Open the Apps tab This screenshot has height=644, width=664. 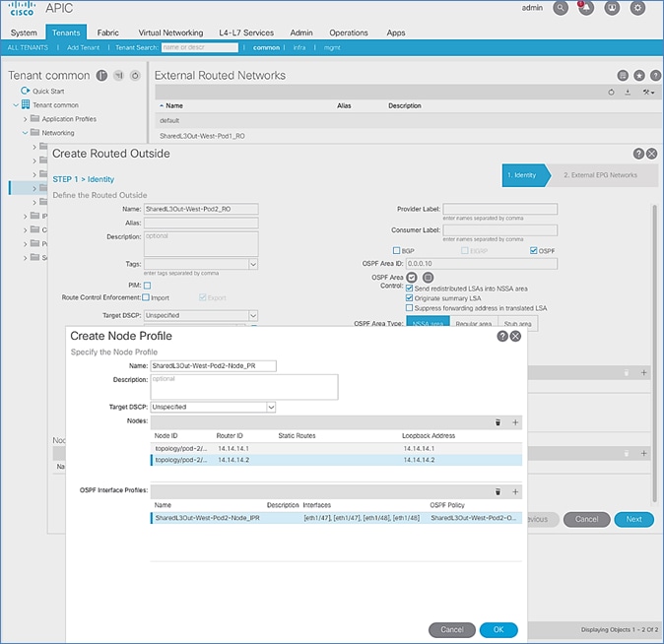pos(396,32)
